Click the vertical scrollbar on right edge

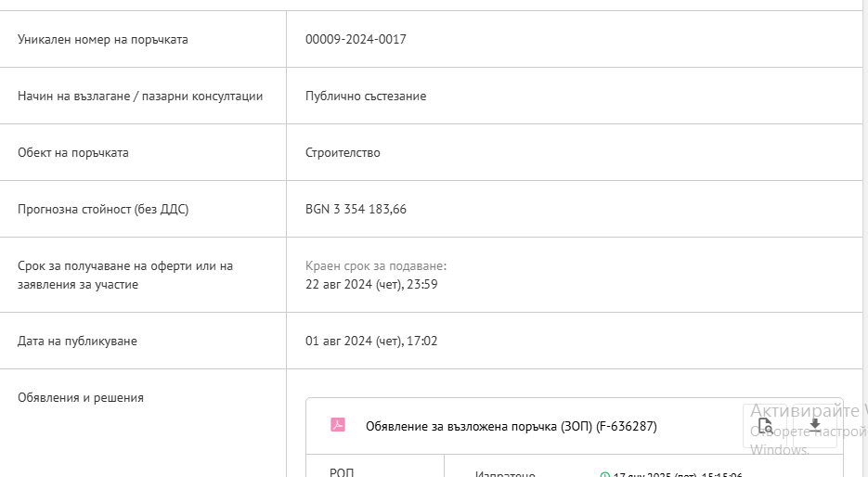(865, 238)
